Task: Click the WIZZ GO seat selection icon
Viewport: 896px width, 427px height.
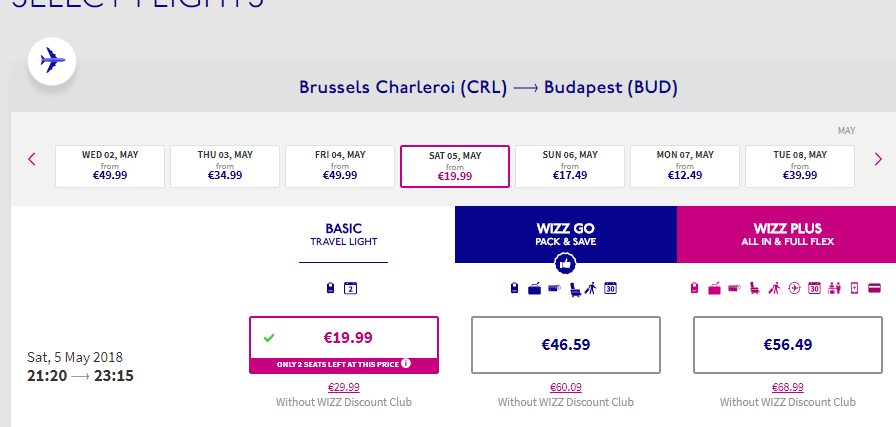Action: [576, 289]
